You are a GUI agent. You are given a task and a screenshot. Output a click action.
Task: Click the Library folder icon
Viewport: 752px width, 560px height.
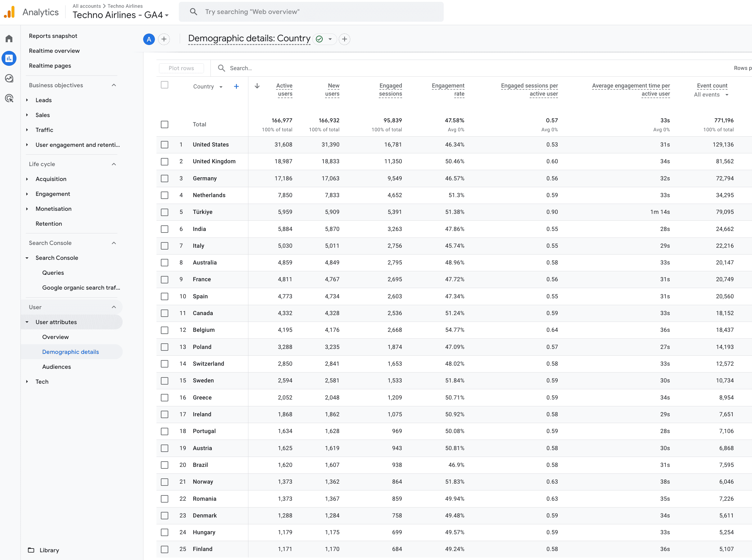click(31, 550)
